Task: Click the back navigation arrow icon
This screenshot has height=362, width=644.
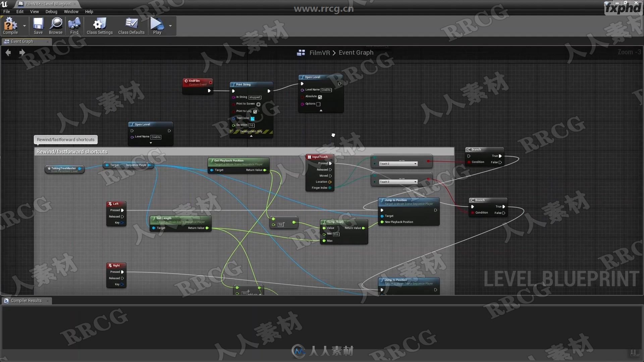Action: [x=8, y=52]
